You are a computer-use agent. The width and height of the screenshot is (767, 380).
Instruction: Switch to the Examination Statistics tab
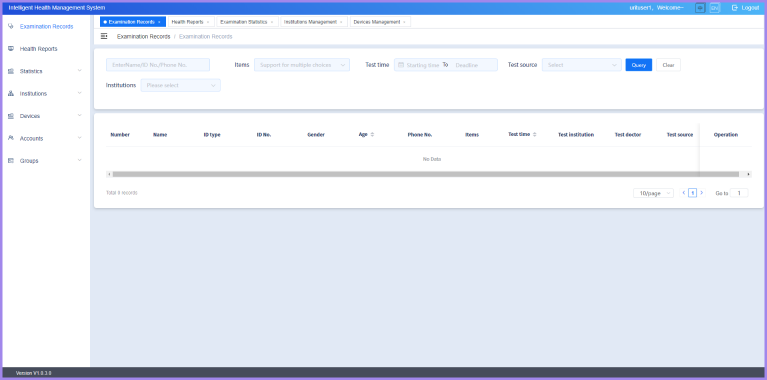[247, 22]
